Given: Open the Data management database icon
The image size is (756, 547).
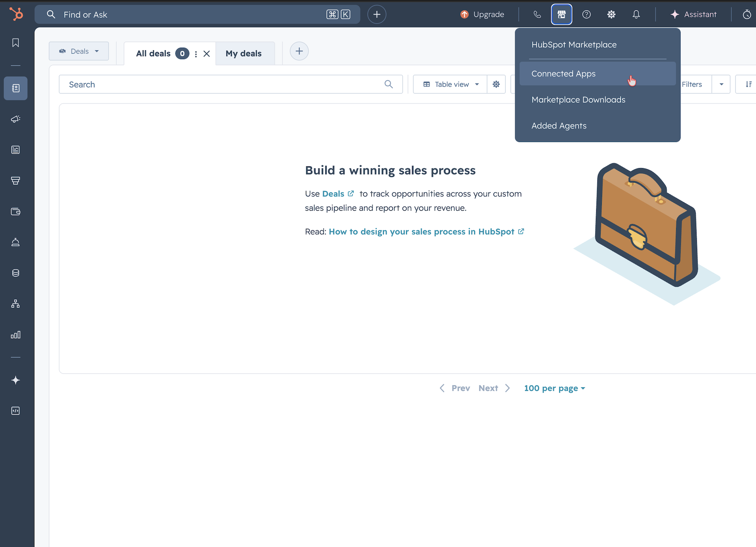Looking at the screenshot, I should coord(16,273).
